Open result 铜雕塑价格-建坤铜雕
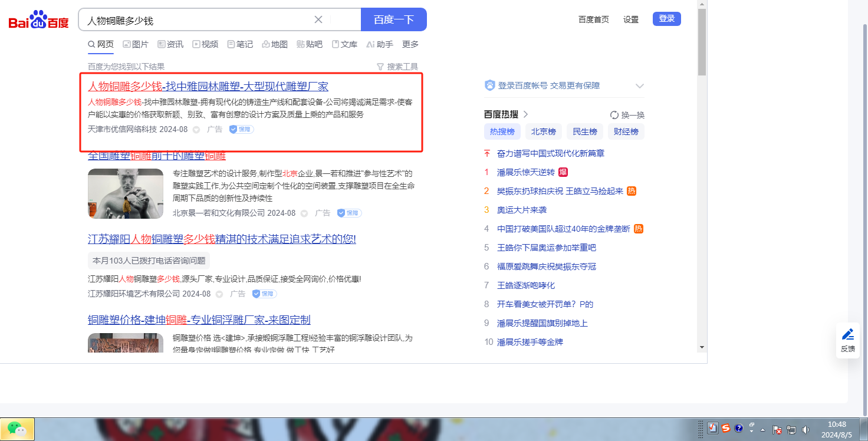This screenshot has width=868, height=441. click(x=199, y=320)
